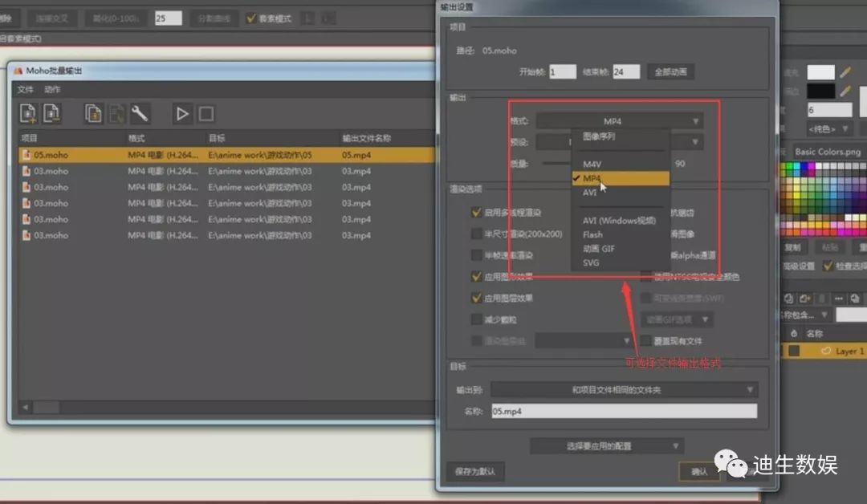Uncheck the 应用图层效果 checkbox

[476, 298]
